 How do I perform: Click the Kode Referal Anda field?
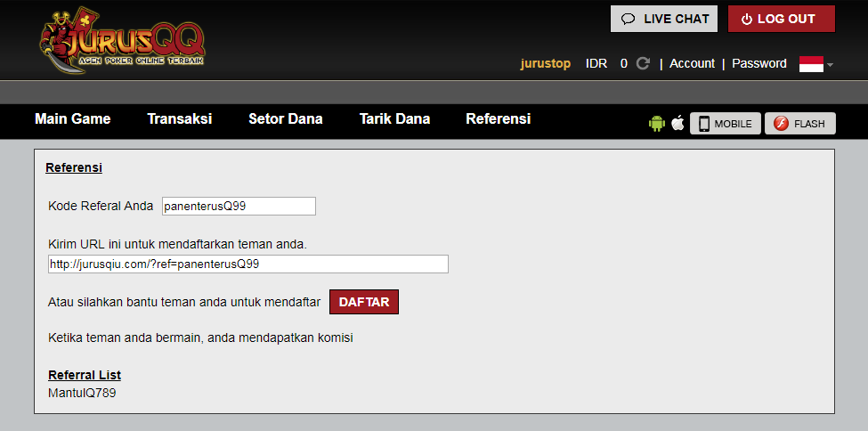tap(239, 206)
